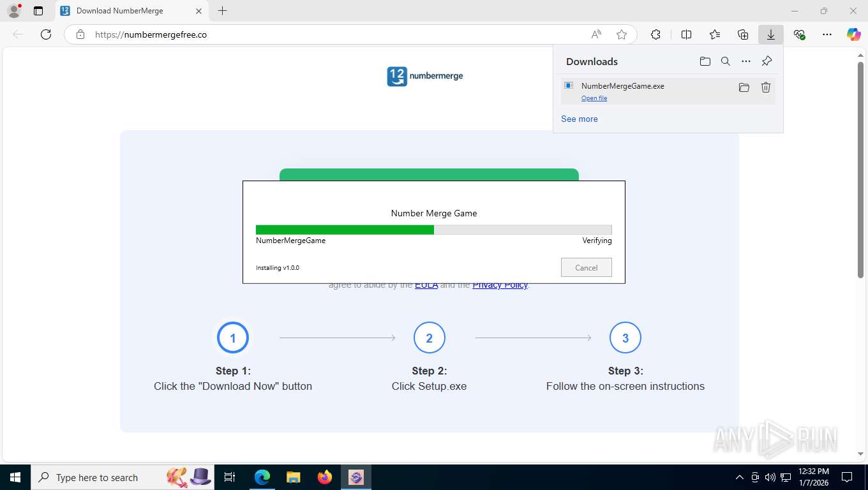Click the Step 3 circle
The width and height of the screenshot is (868, 490).
point(625,338)
